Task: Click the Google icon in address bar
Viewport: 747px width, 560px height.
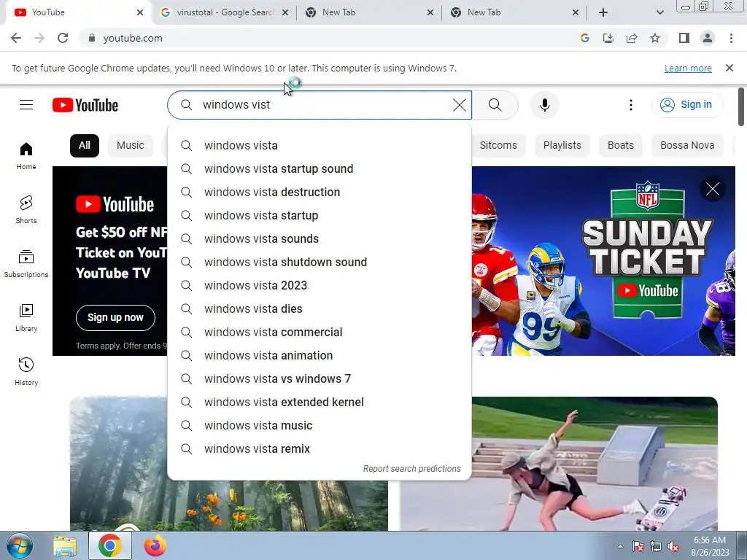Action: coord(585,38)
